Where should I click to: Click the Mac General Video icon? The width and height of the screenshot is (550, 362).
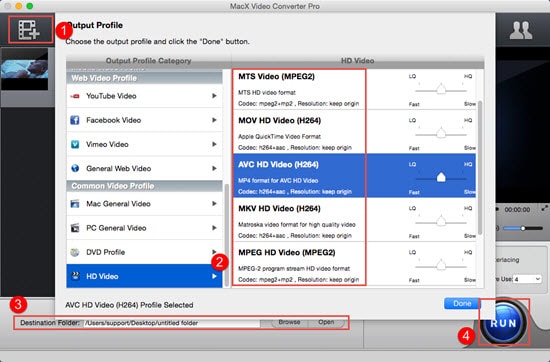pos(75,204)
